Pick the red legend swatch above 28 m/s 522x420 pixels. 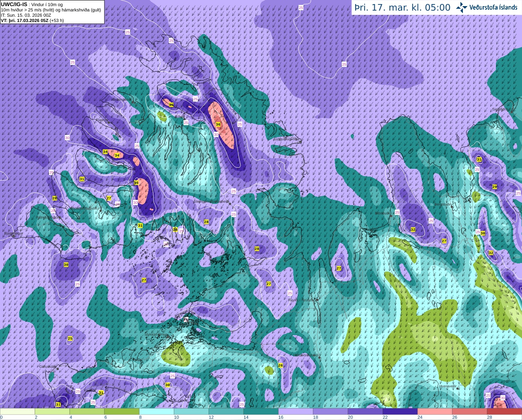click(504, 411)
